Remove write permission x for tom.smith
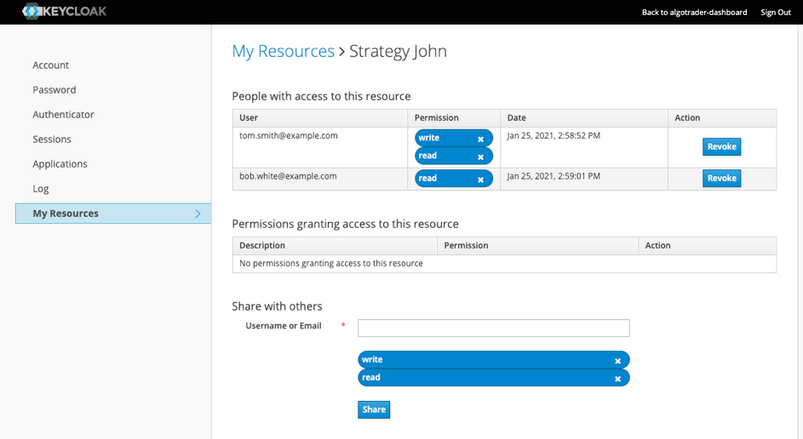This screenshot has height=439, width=803. point(480,139)
